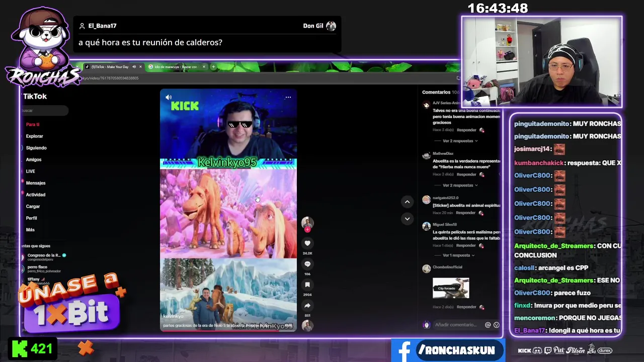Click Responder on the Miguel Siles18 comment
Screen dimensions: 644x362
coord(466,245)
